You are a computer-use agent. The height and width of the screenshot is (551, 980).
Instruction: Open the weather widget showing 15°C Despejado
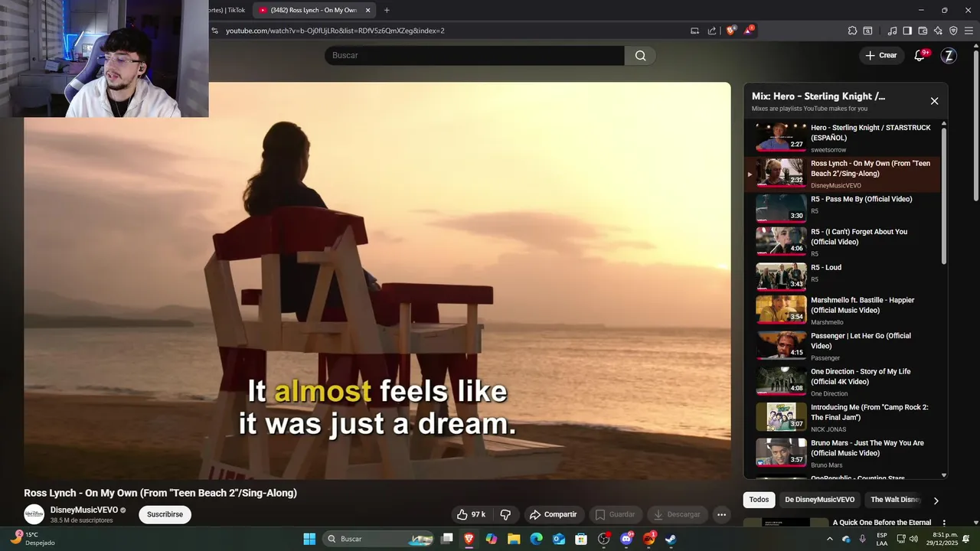tap(32, 539)
